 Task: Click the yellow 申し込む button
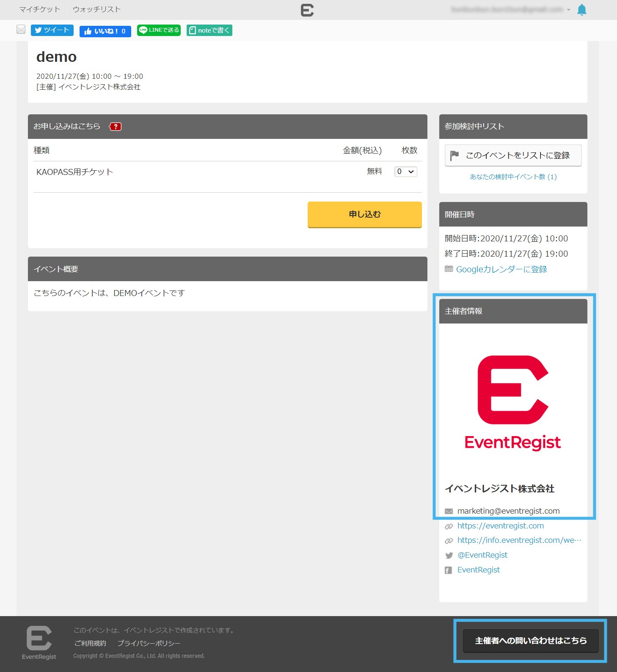point(364,214)
